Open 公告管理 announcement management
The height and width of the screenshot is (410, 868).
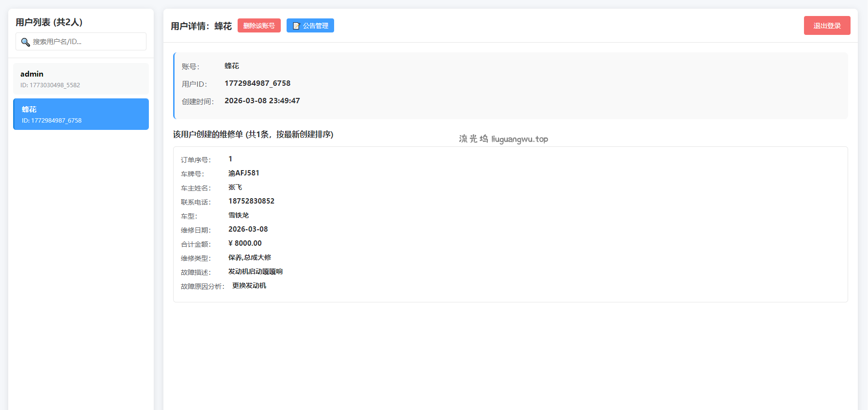(310, 26)
